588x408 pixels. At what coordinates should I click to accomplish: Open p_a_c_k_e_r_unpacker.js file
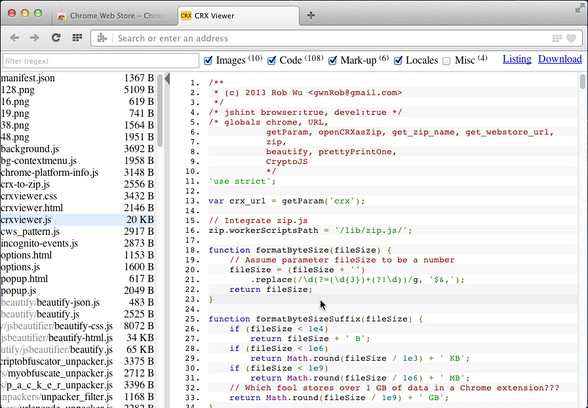77,385
